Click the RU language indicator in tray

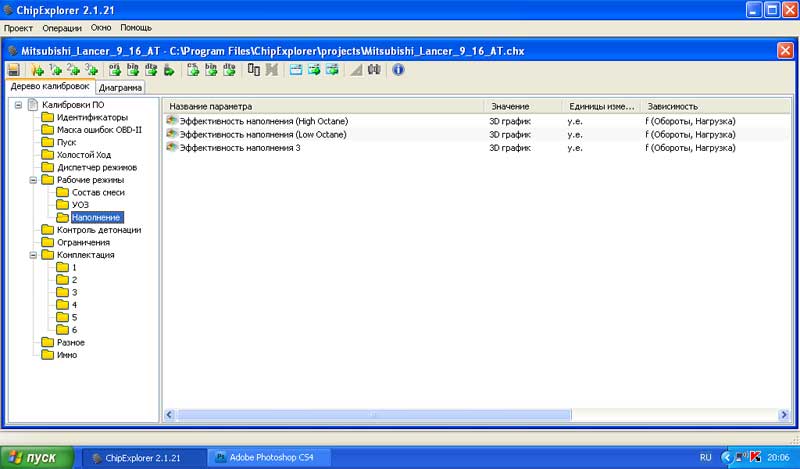click(x=706, y=457)
